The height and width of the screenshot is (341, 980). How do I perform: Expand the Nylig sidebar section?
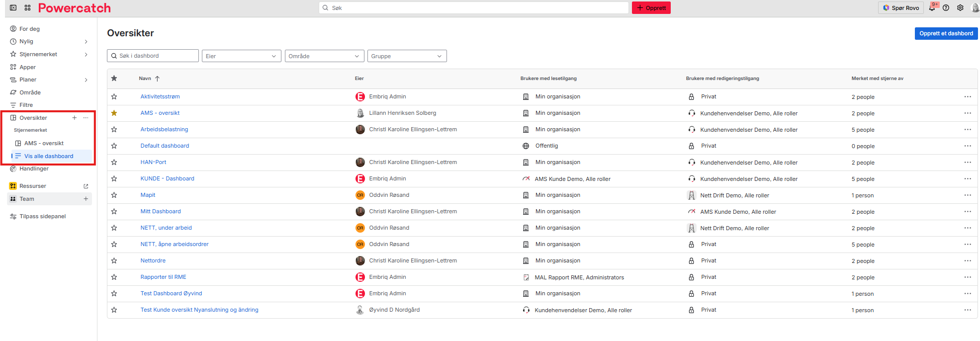[x=86, y=42]
